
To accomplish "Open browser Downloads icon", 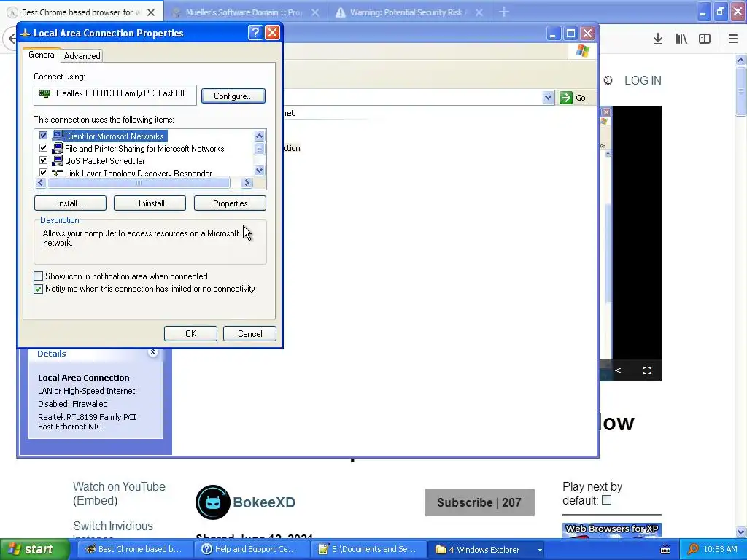I will click(x=657, y=39).
